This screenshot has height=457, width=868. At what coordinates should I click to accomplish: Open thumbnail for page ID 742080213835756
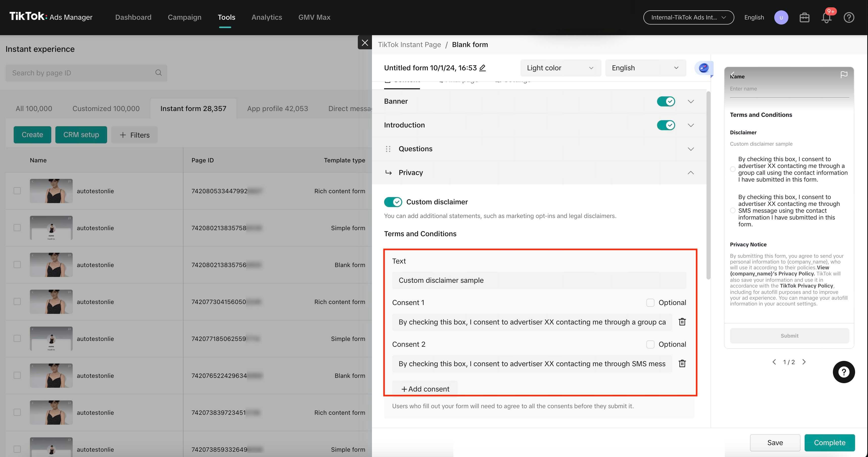pos(51,265)
